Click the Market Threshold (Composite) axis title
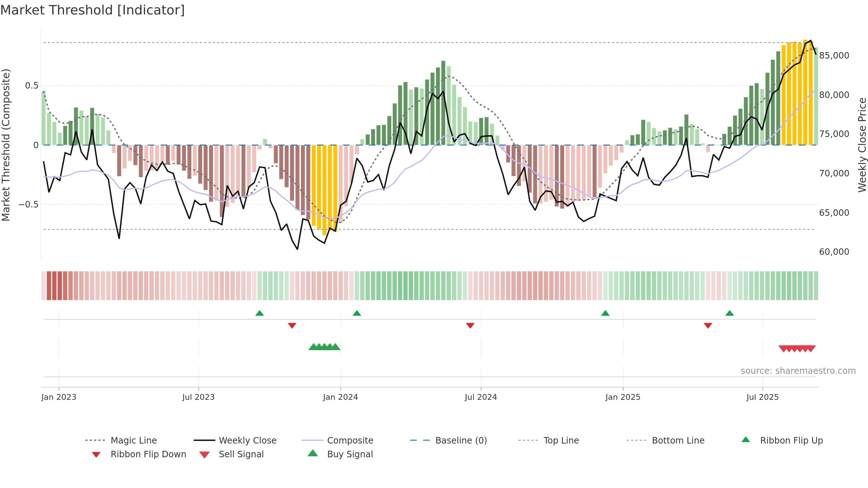Screen dimensions: 868x488 (6, 145)
